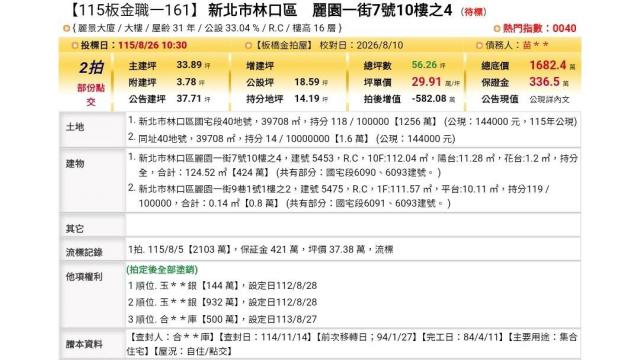Click the bullet icon beside 債務人
This screenshot has height=360, width=640.
pos(480,45)
